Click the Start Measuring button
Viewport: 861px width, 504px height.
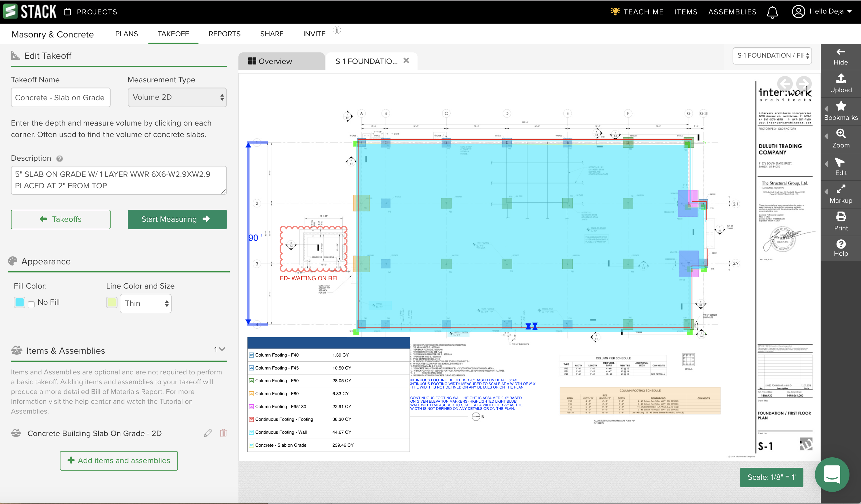pyautogui.click(x=177, y=219)
